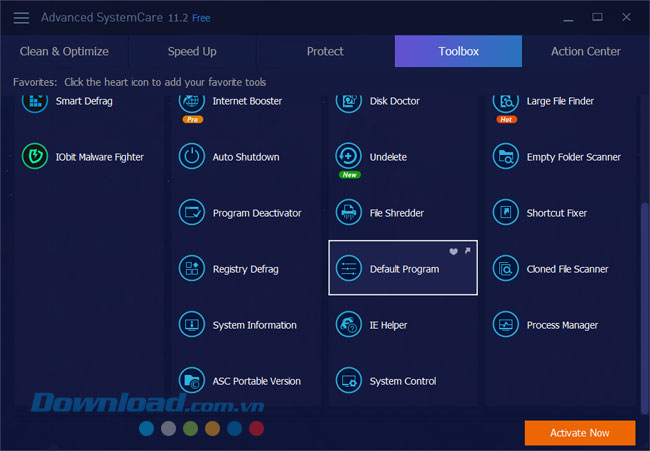
Task: Open the hamburger menu icon
Action: 21,18
